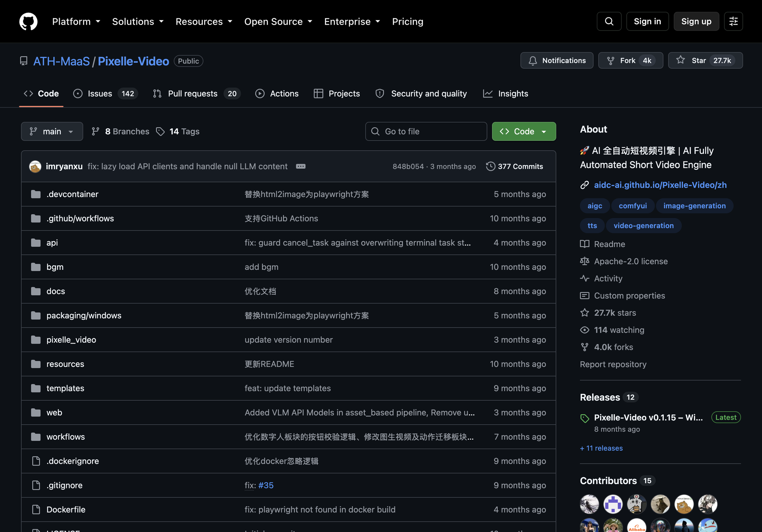This screenshot has width=762, height=532.
Task: Select the comfyui topic tag
Action: click(633, 206)
